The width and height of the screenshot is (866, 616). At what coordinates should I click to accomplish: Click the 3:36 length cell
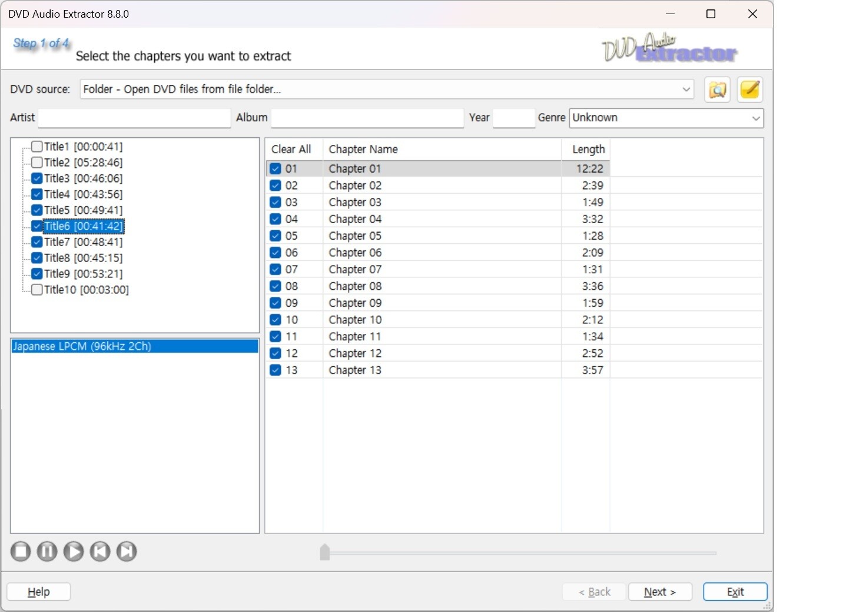(586, 286)
